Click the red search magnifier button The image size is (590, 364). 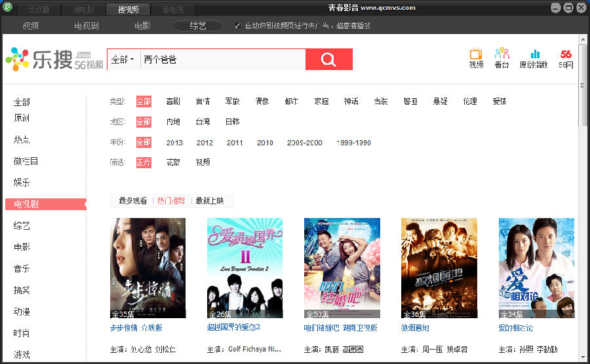click(x=329, y=60)
